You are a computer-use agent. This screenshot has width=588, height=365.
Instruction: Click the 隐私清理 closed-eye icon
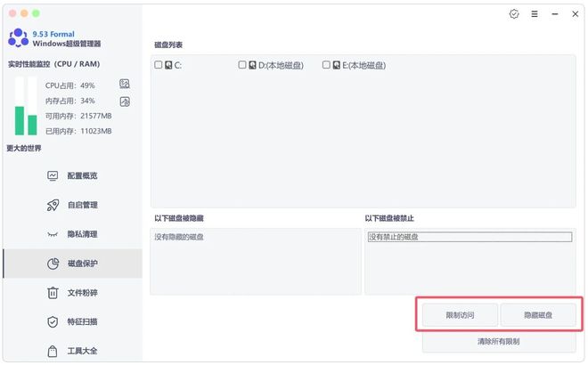coord(53,235)
